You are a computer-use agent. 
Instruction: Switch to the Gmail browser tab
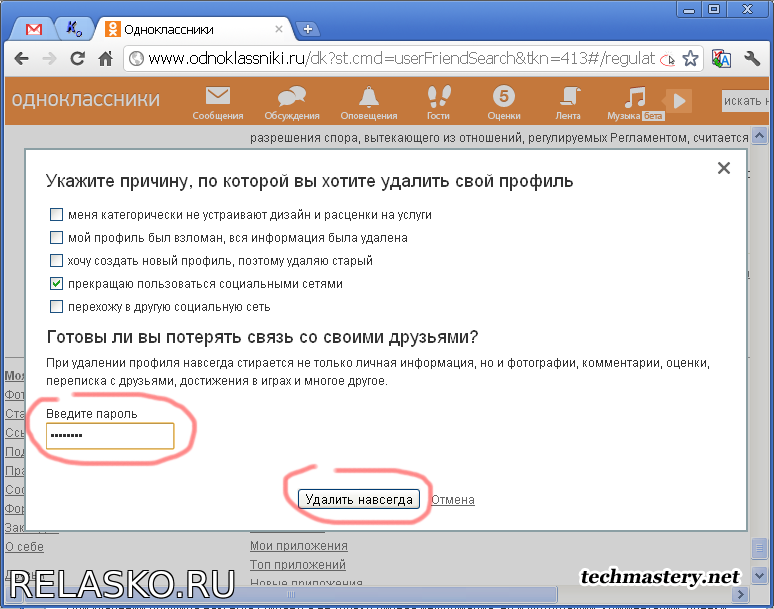[34, 28]
